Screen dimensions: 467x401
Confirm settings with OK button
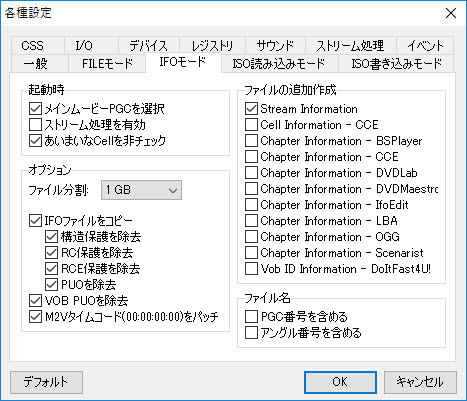coord(340,382)
